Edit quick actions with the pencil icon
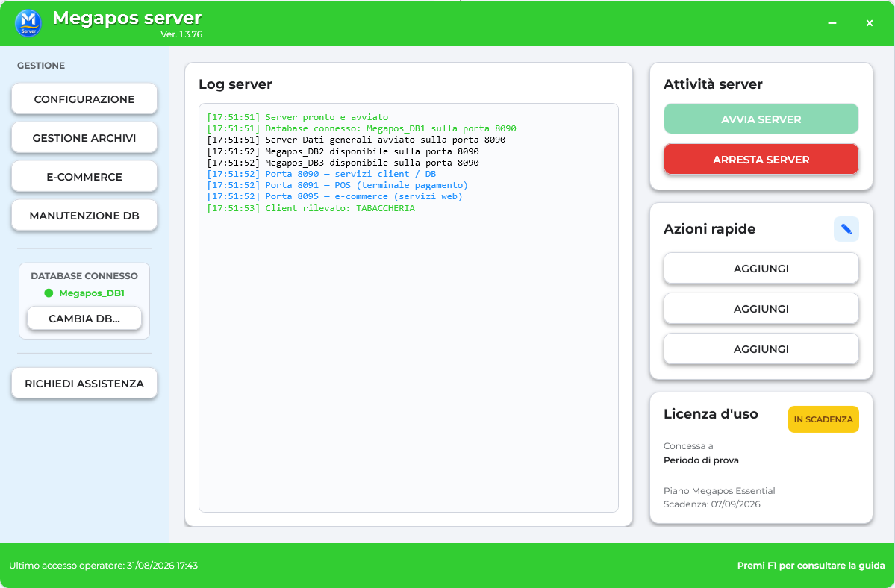The width and height of the screenshot is (895, 588). [846, 229]
